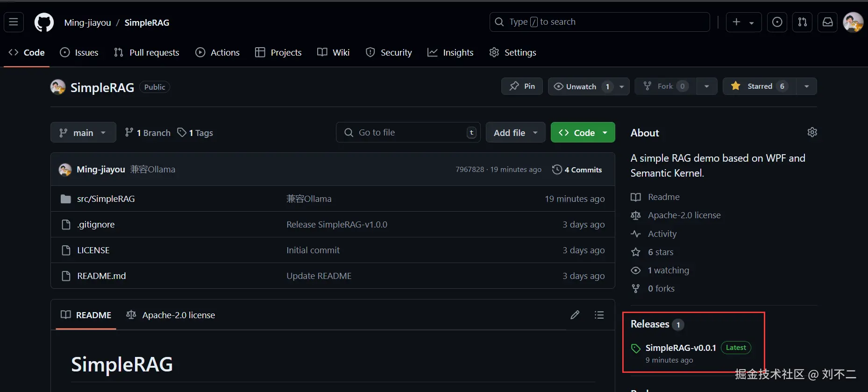Viewport: 868px width, 392px height.
Task: Select the README tab in file viewer
Action: (86, 315)
